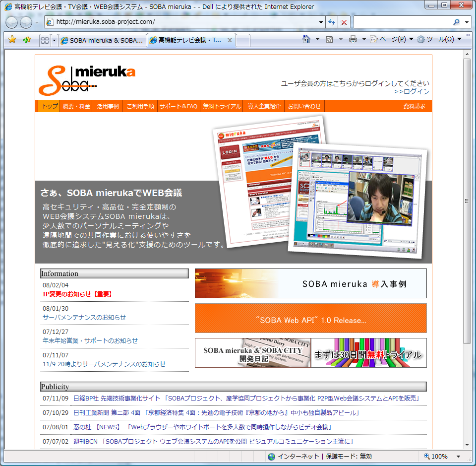The height and width of the screenshot is (466, 476).
Task: Click the search magnifier icon
Action: 456,22
